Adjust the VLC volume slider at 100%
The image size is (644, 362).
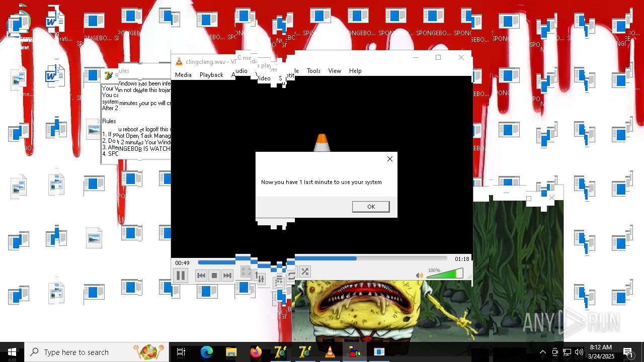pyautogui.click(x=445, y=274)
